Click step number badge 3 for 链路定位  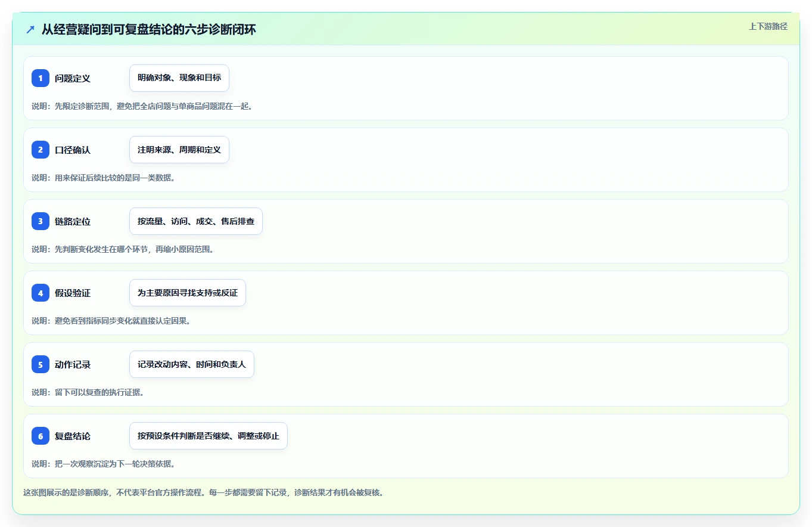[41, 221]
